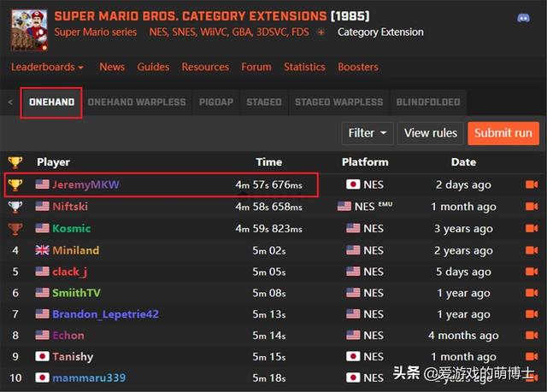
Task: Switch to STAGED WARPLESS tab
Action: (x=338, y=102)
